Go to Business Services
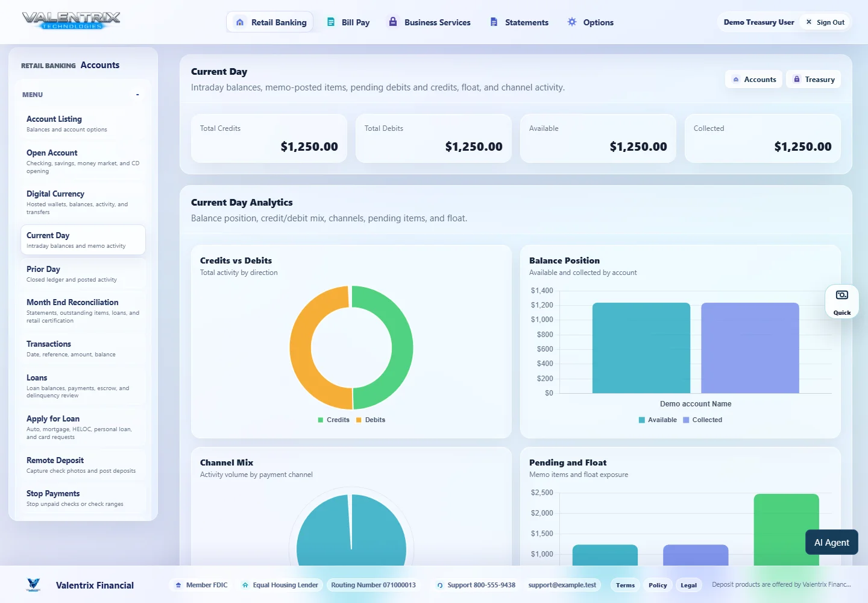This screenshot has width=868, height=603. [x=429, y=22]
